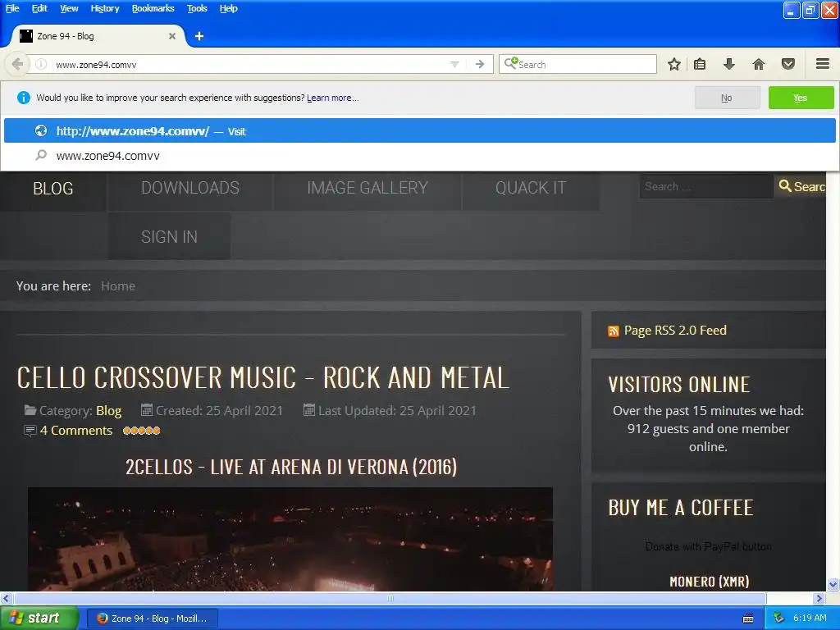The image size is (840, 630).
Task: Go to the Firefox home page icon
Action: 759,64
